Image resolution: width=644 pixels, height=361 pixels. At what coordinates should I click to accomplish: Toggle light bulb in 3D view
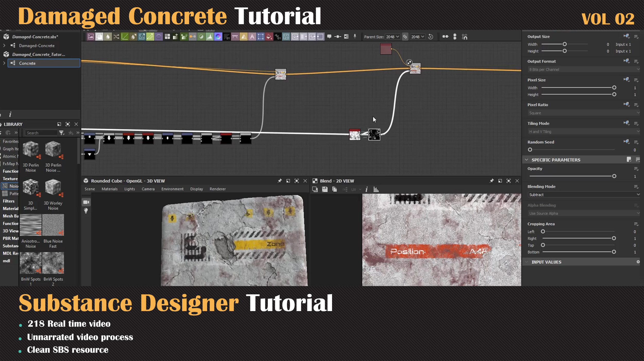(86, 211)
